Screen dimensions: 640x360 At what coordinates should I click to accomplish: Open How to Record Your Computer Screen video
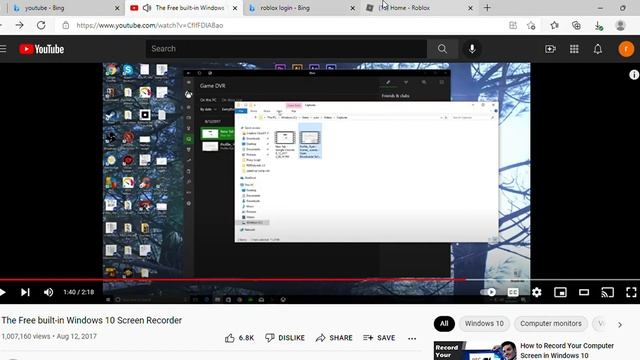567,350
